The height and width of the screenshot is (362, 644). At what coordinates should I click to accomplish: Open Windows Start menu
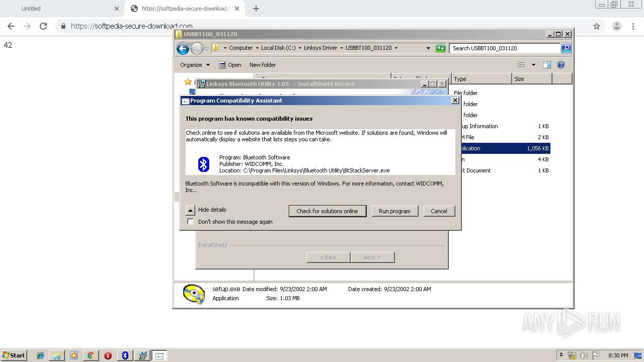pos(14,355)
